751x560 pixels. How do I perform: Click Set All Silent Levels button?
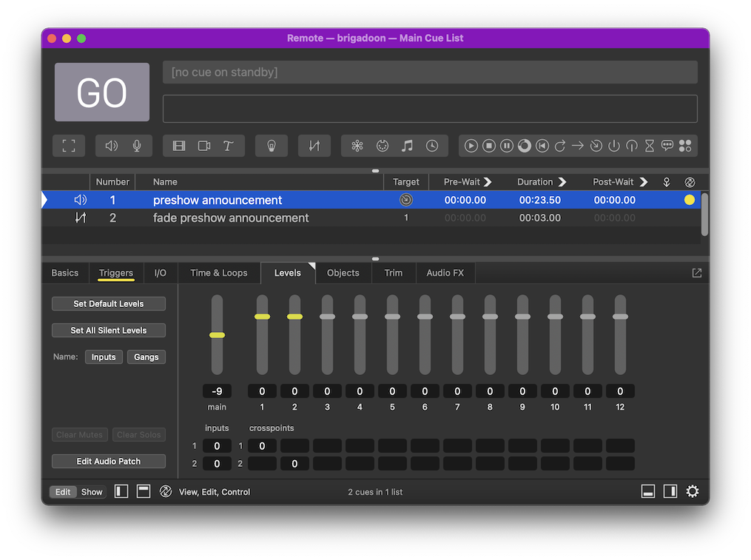[x=109, y=331]
